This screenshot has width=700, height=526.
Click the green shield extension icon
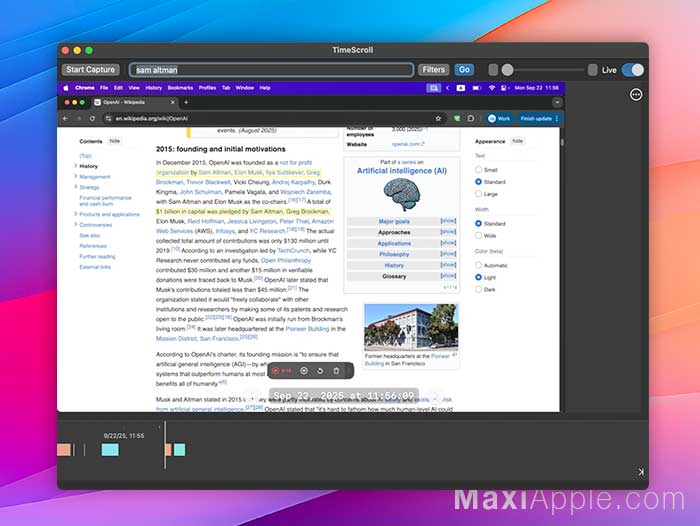(x=457, y=118)
